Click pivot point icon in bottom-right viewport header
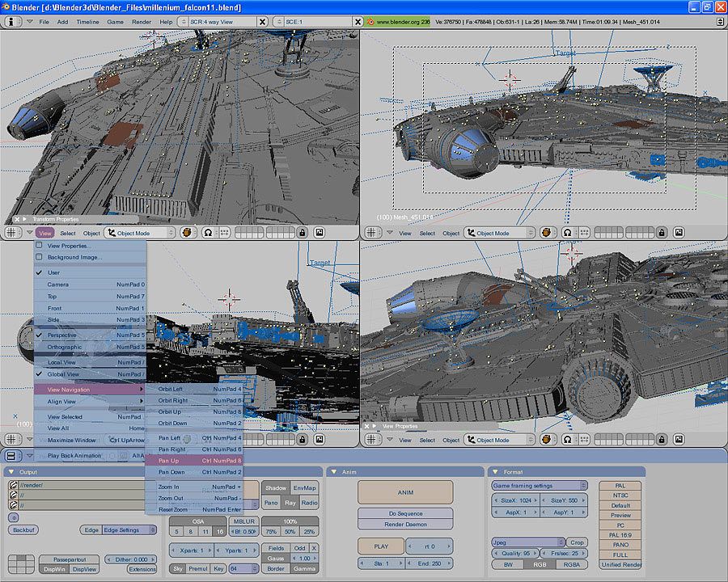This screenshot has width=728, height=582. coord(567,440)
